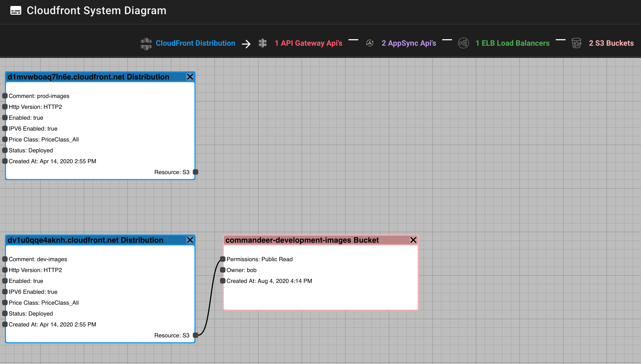
Task: Click Status: Deployed port in prod-images node
Action: click(5, 150)
